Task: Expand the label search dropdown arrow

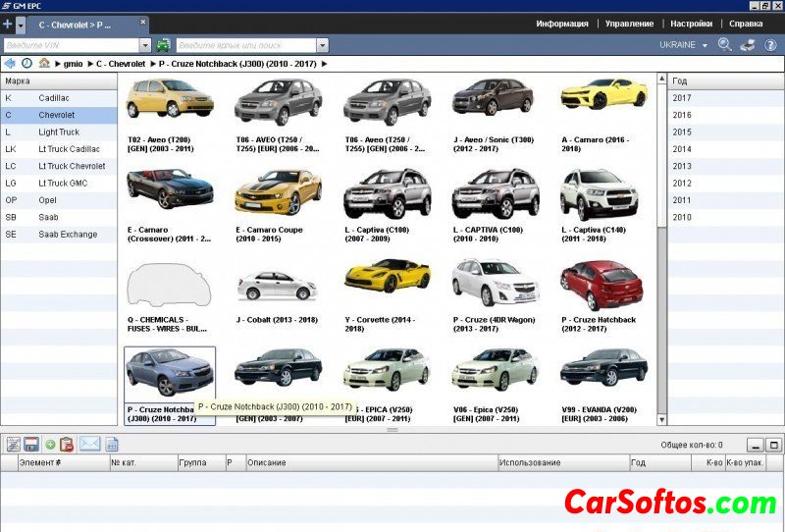Action: coord(322,45)
